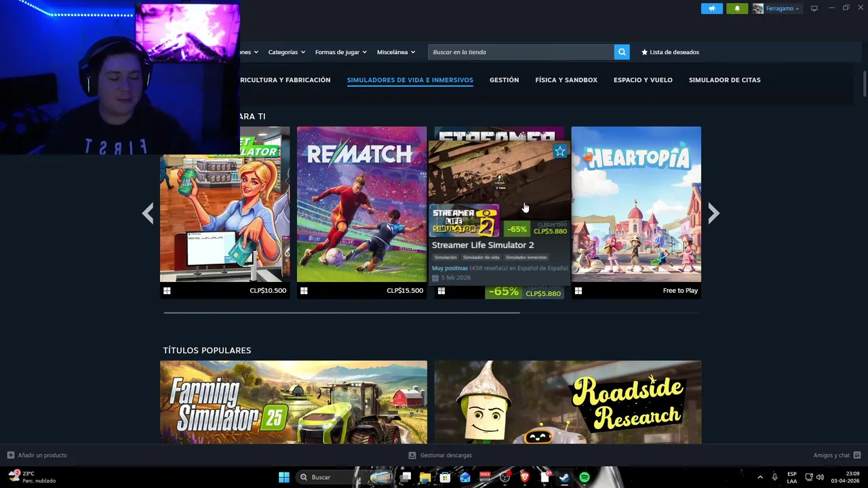Switch to the Física y Sandbox tab
The height and width of the screenshot is (488, 868).
(566, 80)
